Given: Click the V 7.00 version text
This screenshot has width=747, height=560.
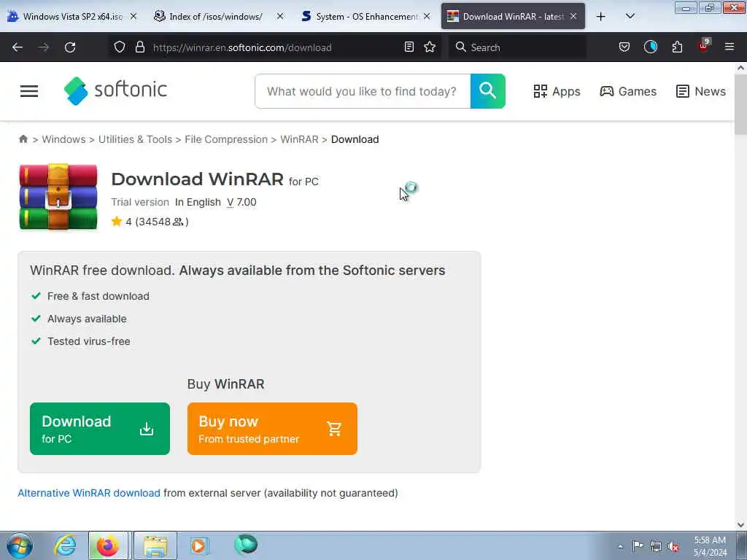Looking at the screenshot, I should click(241, 202).
